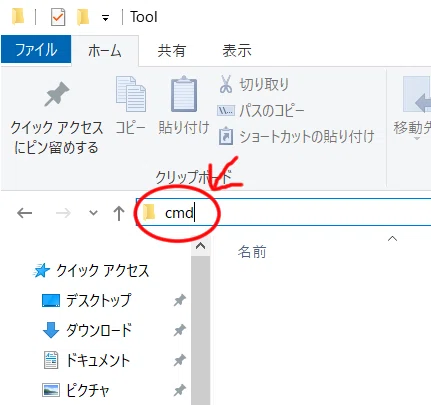Go back with the left arrow
This screenshot has width=431, height=405.
(24, 213)
